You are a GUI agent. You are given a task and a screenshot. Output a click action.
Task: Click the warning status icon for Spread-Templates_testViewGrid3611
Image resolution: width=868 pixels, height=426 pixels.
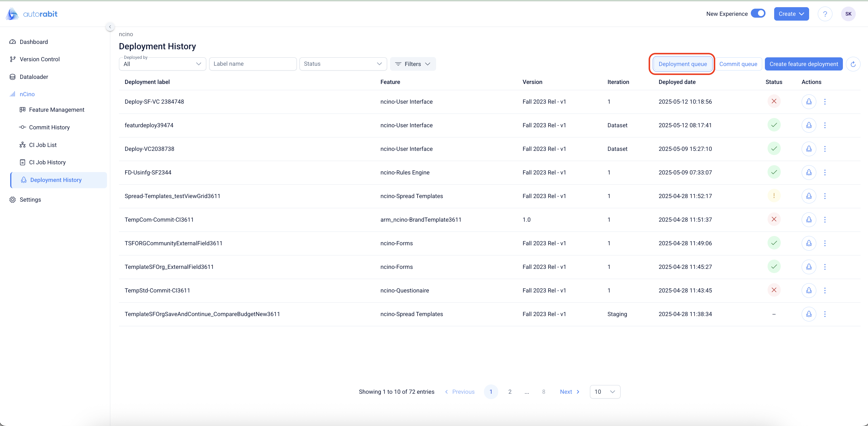point(774,196)
